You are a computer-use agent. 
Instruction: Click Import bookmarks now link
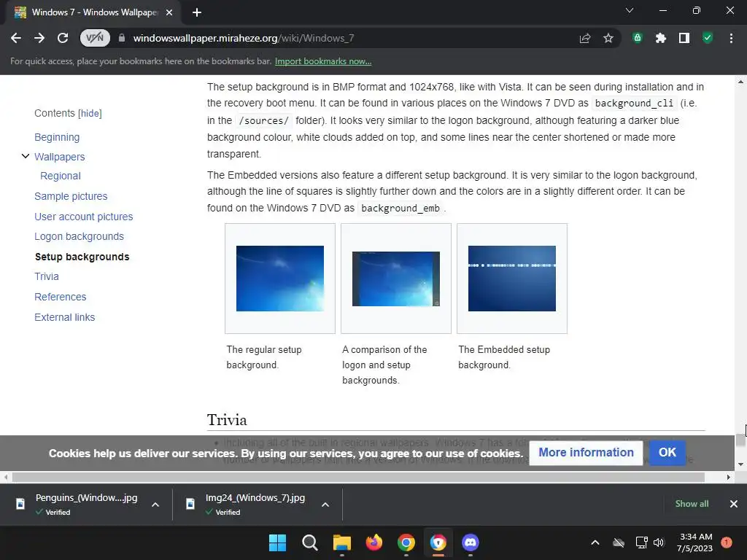point(323,61)
